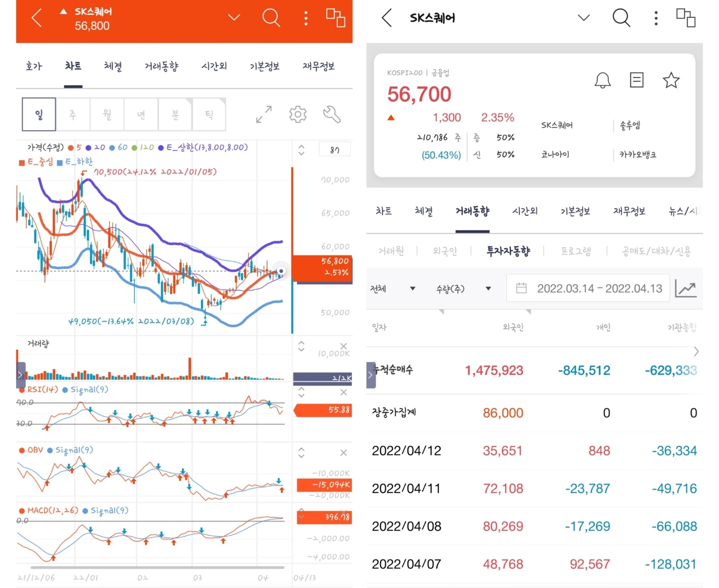Expand left side handle on chart
Image resolution: width=719 pixels, height=588 pixels.
[x=20, y=374]
